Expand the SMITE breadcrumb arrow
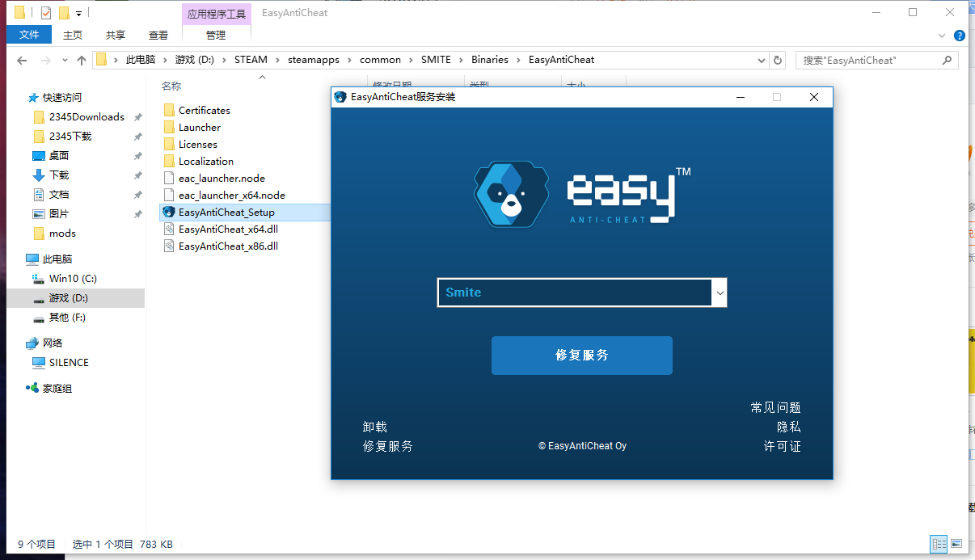The image size is (975, 560). point(462,60)
